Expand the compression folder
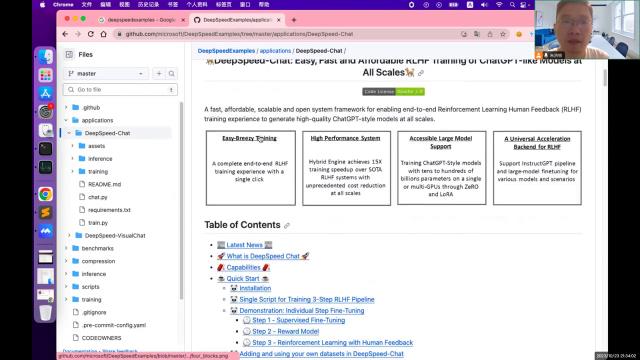 66,261
